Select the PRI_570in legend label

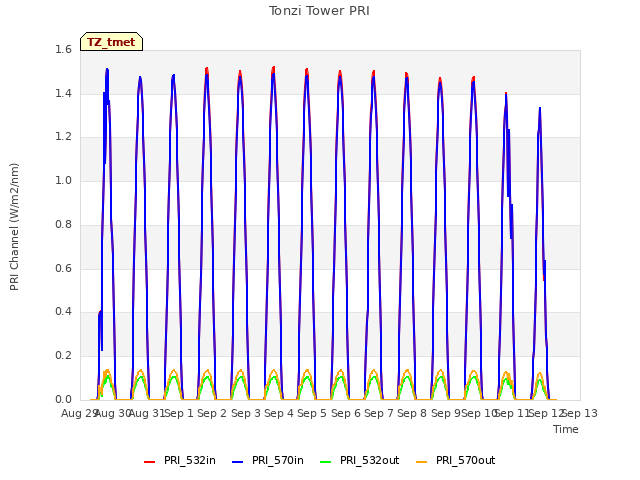278,460
